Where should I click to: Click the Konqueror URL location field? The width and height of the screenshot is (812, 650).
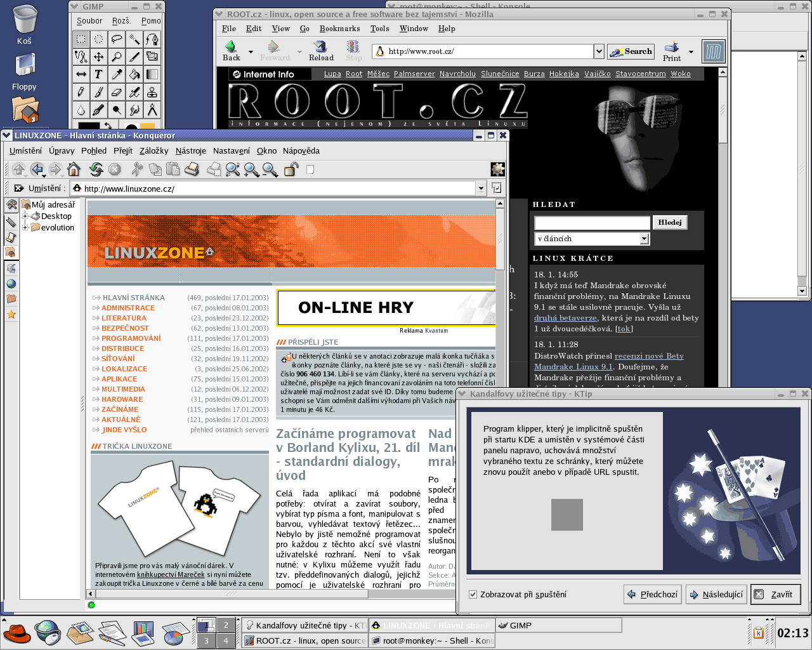coord(274,188)
